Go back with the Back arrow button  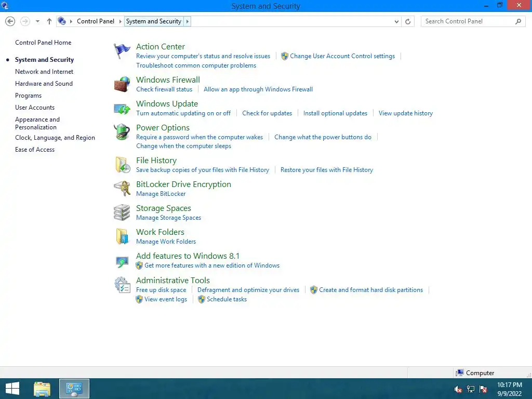(10, 21)
